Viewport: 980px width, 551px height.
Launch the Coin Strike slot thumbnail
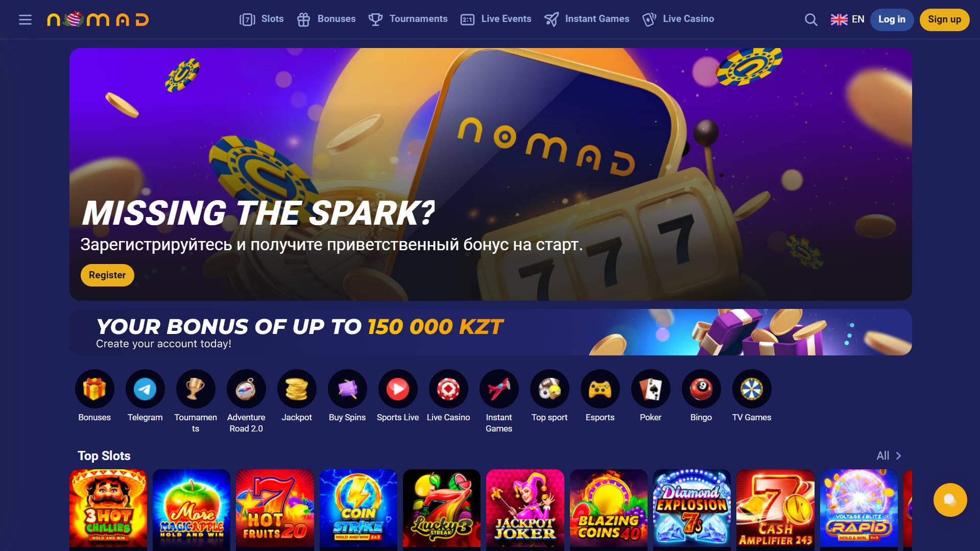click(358, 508)
